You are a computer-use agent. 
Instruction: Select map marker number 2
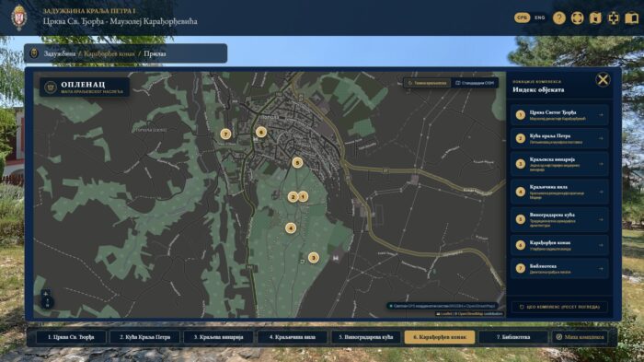(293, 196)
